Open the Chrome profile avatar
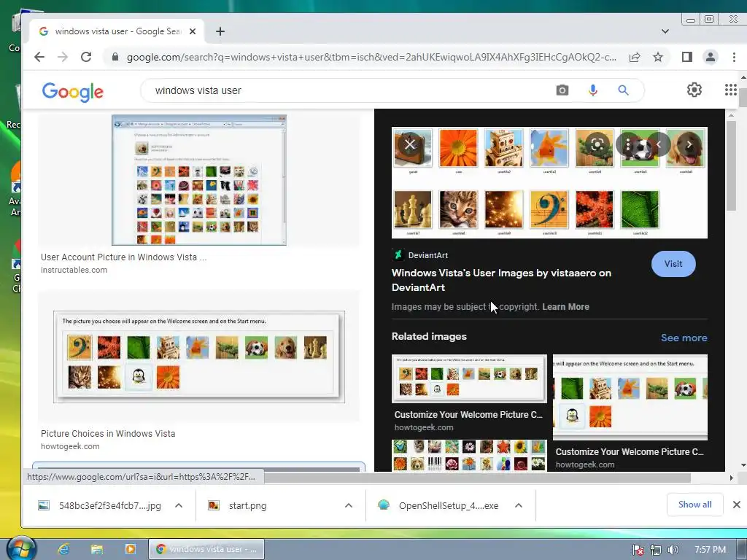This screenshot has height=560, width=747. click(711, 57)
